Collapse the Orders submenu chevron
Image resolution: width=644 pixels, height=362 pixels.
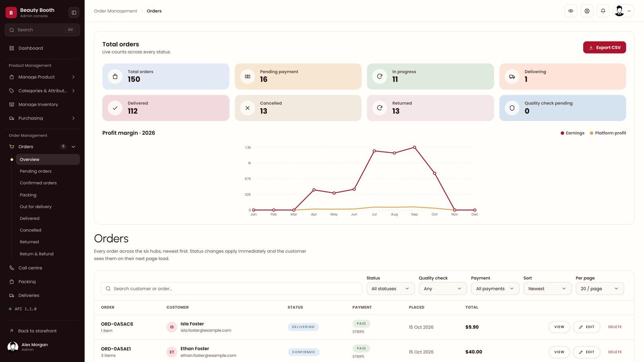73,147
